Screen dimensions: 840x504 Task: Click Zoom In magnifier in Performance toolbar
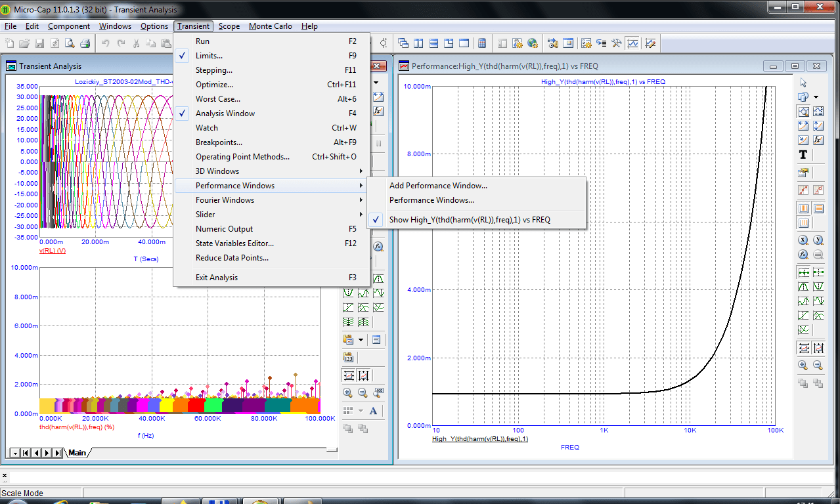coord(803,366)
